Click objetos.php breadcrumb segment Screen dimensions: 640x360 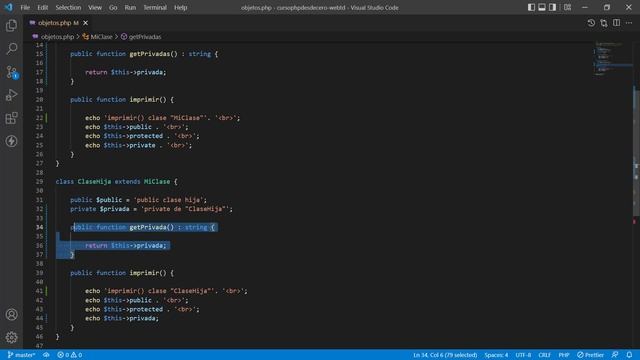[53, 37]
